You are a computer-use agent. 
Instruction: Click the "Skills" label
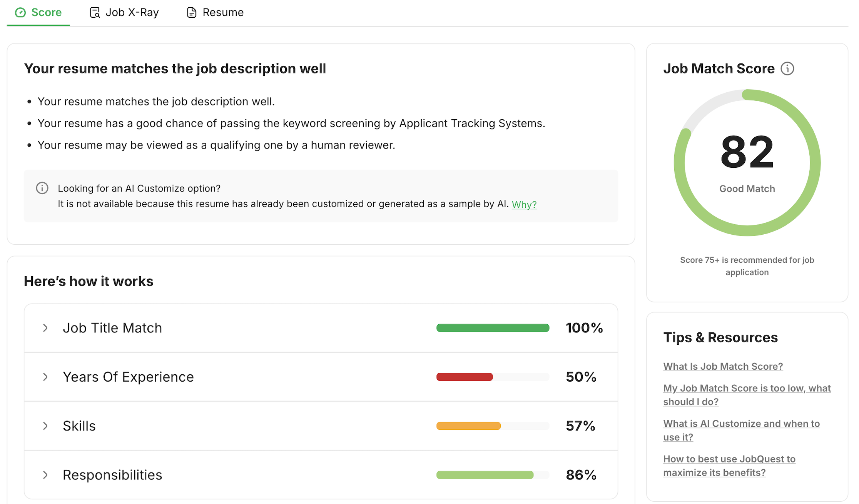coord(79,426)
